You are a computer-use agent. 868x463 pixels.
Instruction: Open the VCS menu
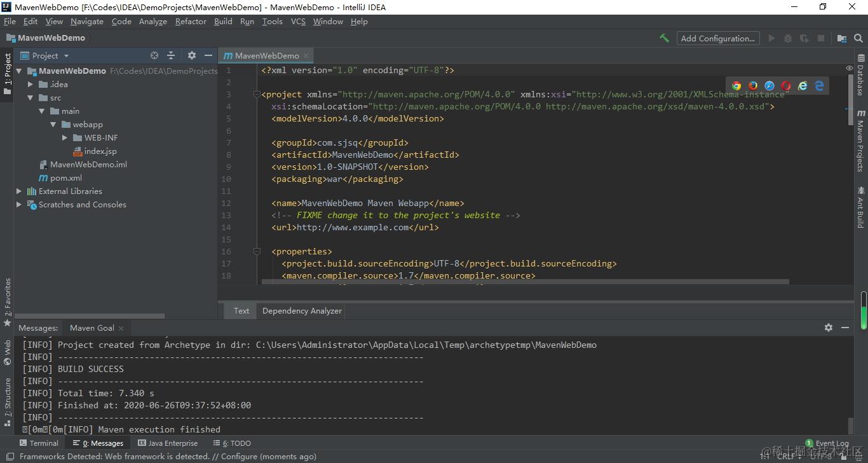pyautogui.click(x=298, y=21)
